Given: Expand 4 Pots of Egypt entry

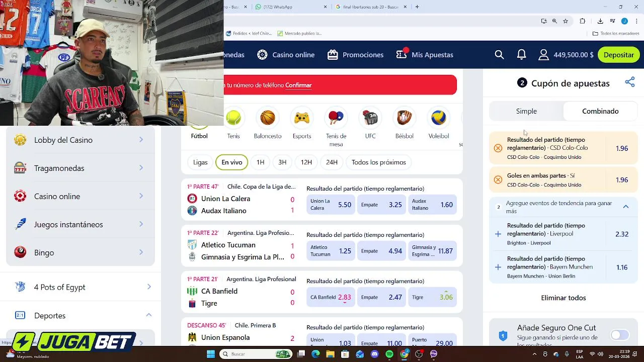Looking at the screenshot, I should [80, 287].
